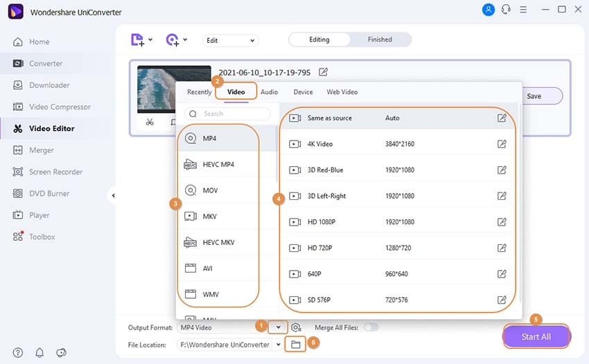589x364 pixels.
Task: Open notifications bell icon
Action: (x=39, y=352)
